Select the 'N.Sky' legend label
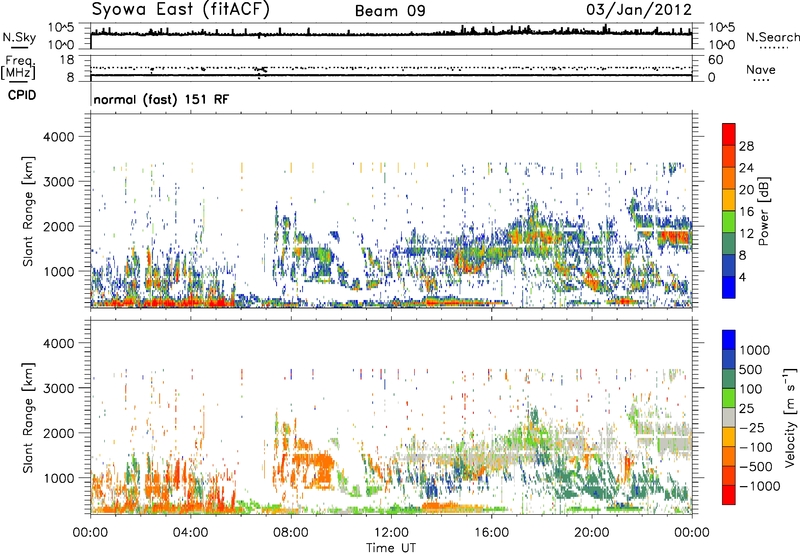 coord(19,37)
